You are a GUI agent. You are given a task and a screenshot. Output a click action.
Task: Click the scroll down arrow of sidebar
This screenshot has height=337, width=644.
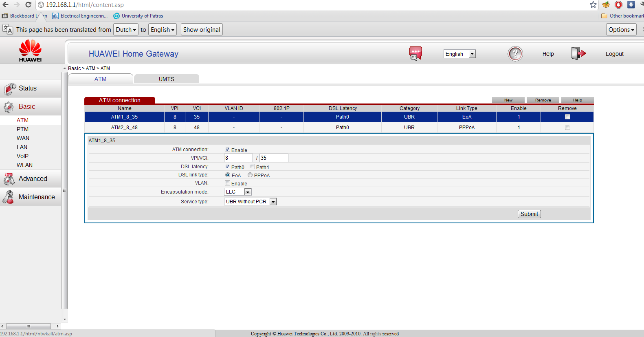[65, 319]
